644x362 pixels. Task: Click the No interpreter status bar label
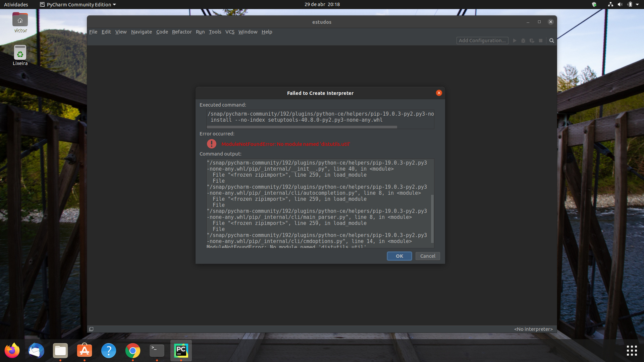coord(533,329)
